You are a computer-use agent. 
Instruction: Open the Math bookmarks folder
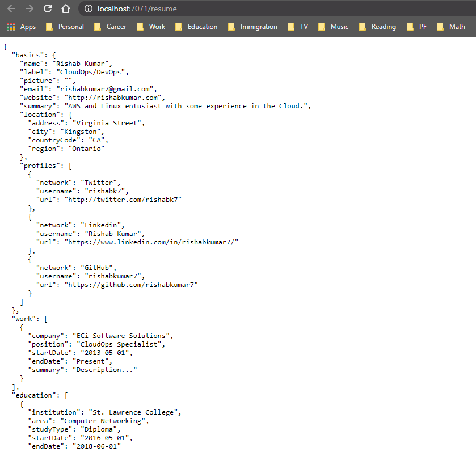451,27
